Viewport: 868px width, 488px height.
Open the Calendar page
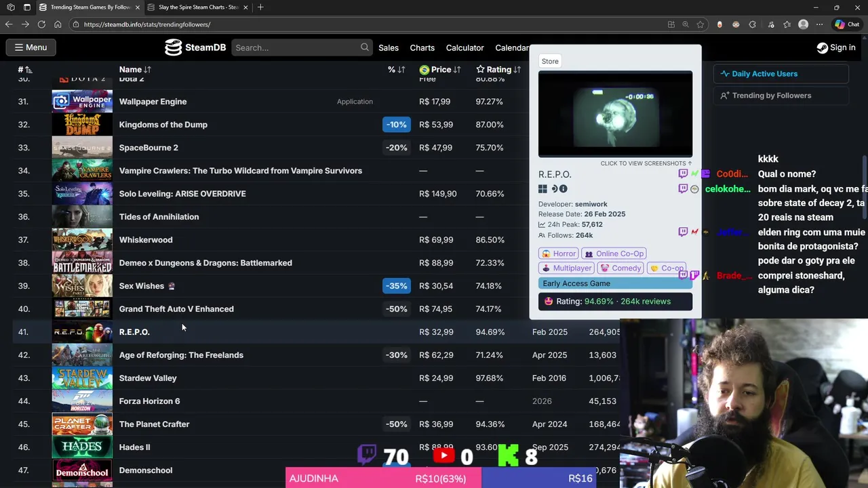point(511,47)
